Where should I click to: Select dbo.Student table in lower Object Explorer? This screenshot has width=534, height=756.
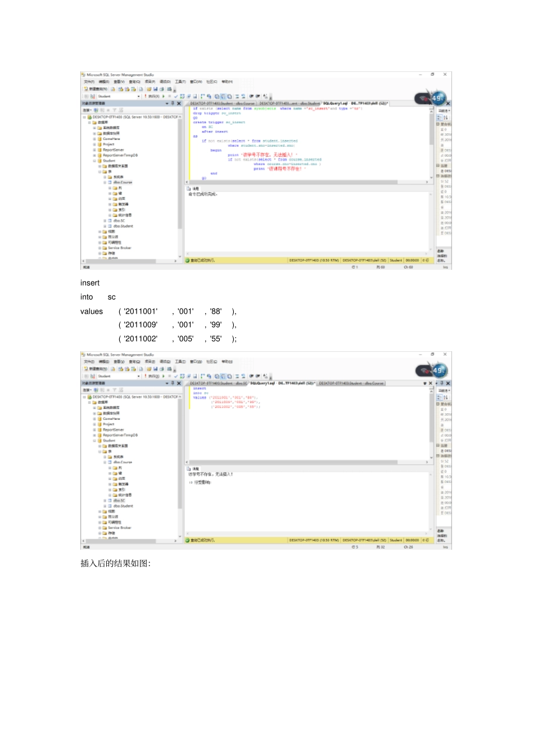123,506
